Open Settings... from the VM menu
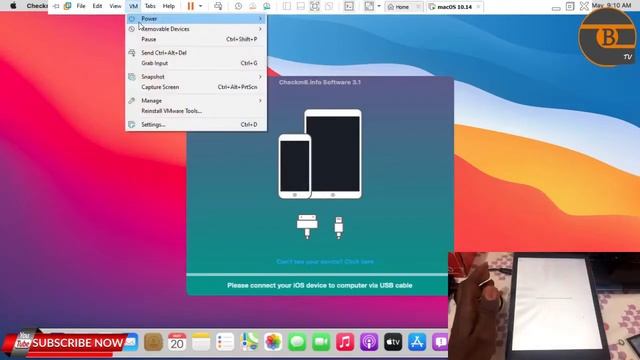Viewport: 640px width, 360px height. [196, 124]
